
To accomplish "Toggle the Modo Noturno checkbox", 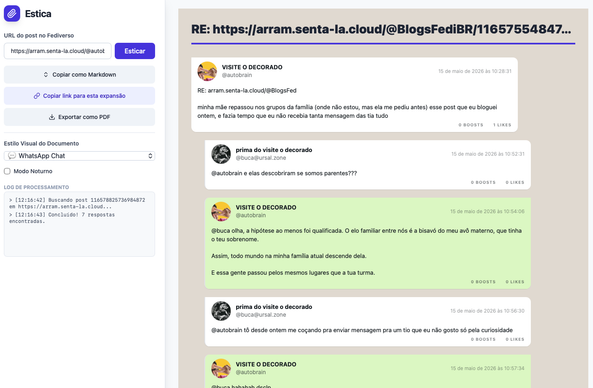I will click(7, 171).
